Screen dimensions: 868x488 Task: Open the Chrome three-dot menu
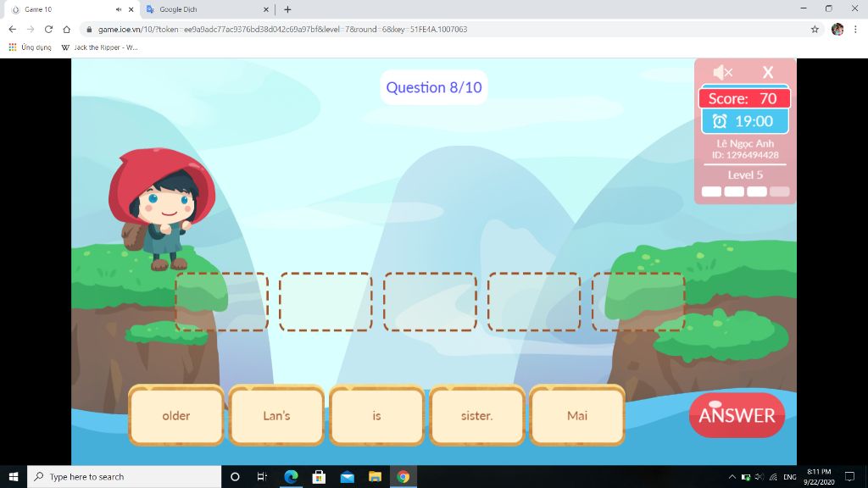coord(855,30)
